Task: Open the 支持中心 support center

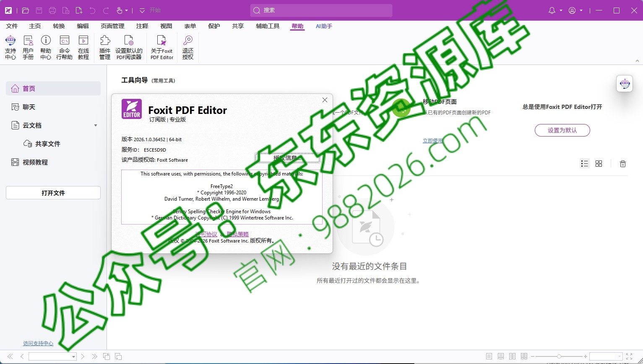Action: pyautogui.click(x=10, y=46)
